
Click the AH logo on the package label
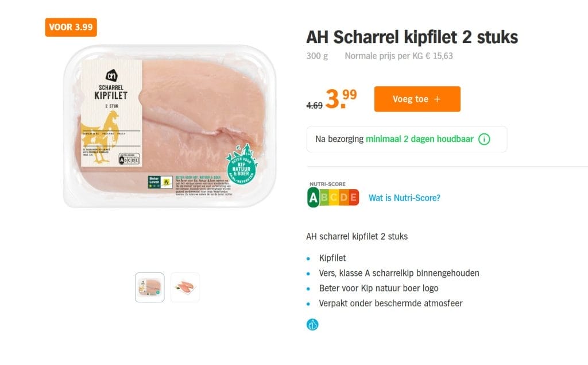click(111, 75)
